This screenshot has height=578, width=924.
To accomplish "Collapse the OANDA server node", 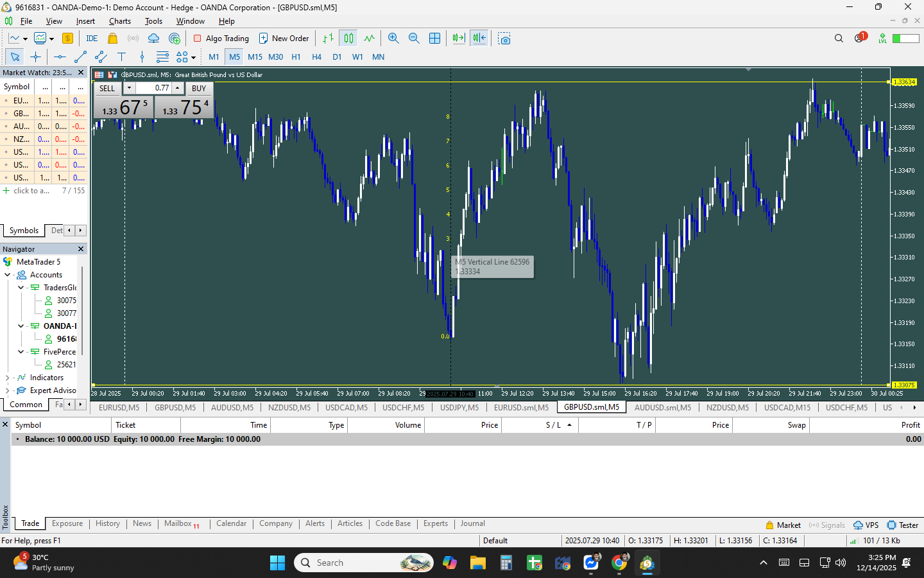I will point(21,326).
